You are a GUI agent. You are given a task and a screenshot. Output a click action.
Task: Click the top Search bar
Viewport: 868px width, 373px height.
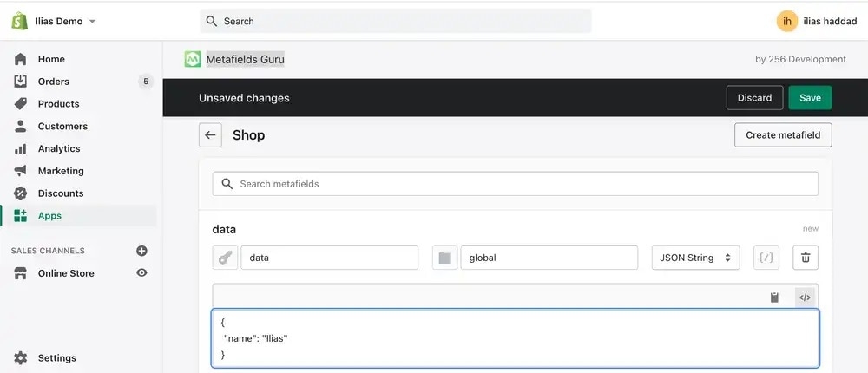click(x=395, y=21)
